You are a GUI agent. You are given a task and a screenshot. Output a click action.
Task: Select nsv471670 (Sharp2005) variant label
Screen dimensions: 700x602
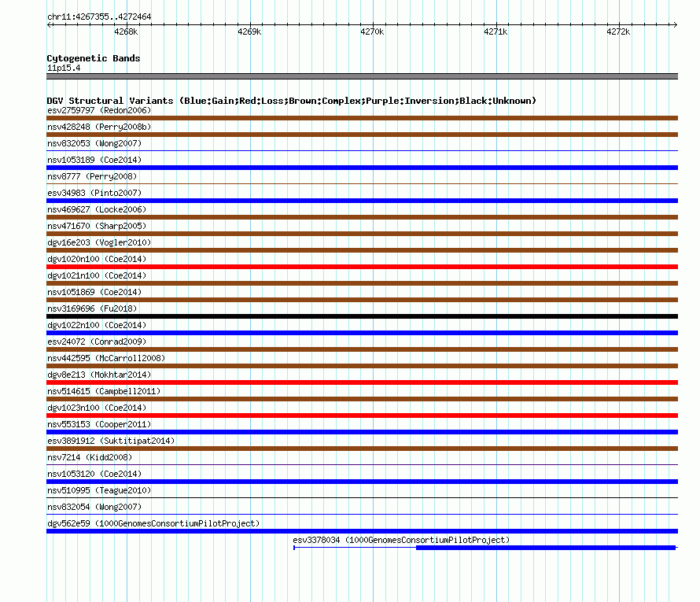[97, 226]
